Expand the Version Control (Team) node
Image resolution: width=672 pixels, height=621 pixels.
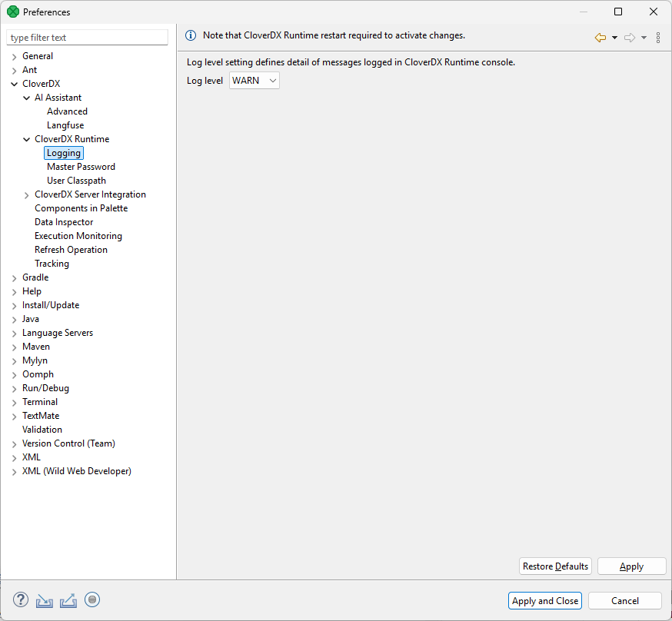point(14,444)
